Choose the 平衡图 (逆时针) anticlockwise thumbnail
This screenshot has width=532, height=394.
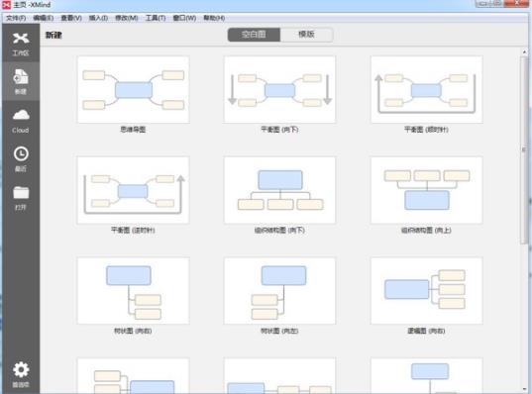tap(134, 190)
